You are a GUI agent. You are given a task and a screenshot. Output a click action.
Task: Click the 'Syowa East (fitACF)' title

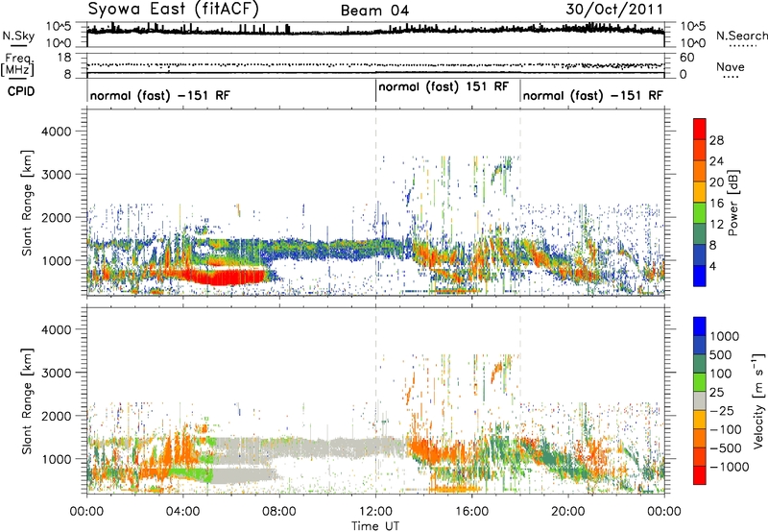[174, 10]
